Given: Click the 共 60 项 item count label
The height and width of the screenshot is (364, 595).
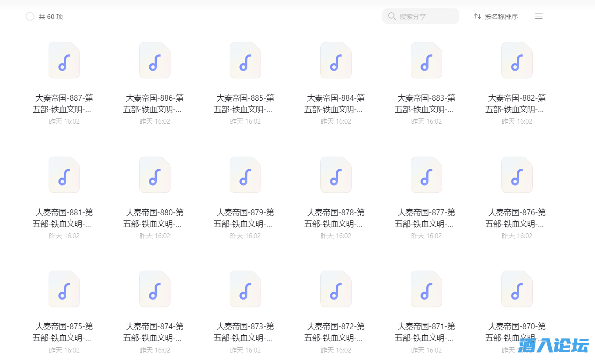Looking at the screenshot, I should pos(50,16).
